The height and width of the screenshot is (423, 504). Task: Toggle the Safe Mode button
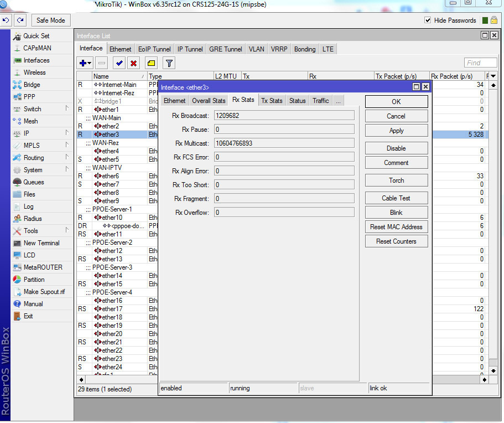click(x=50, y=20)
